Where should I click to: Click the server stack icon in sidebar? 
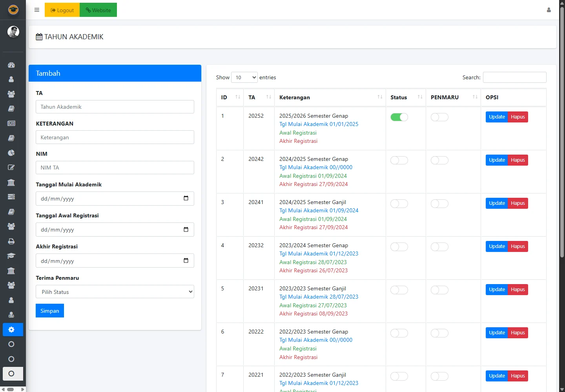(x=11, y=197)
